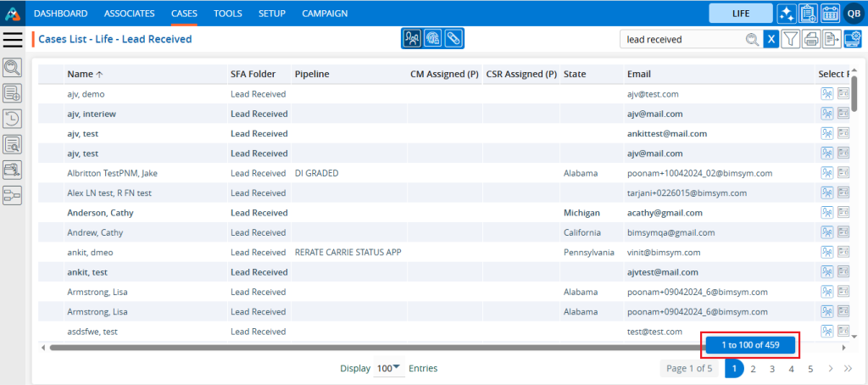Click the magnifier search icon in left sidebar

click(x=13, y=68)
